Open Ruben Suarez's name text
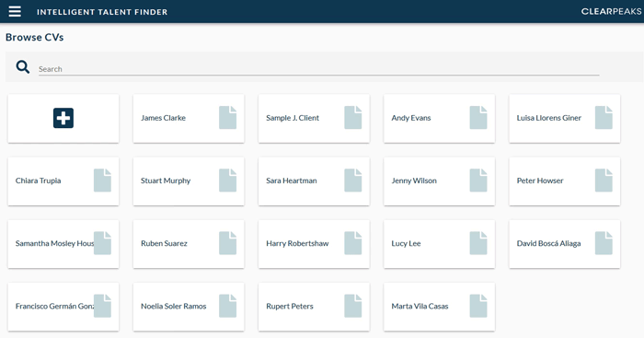 (x=164, y=243)
